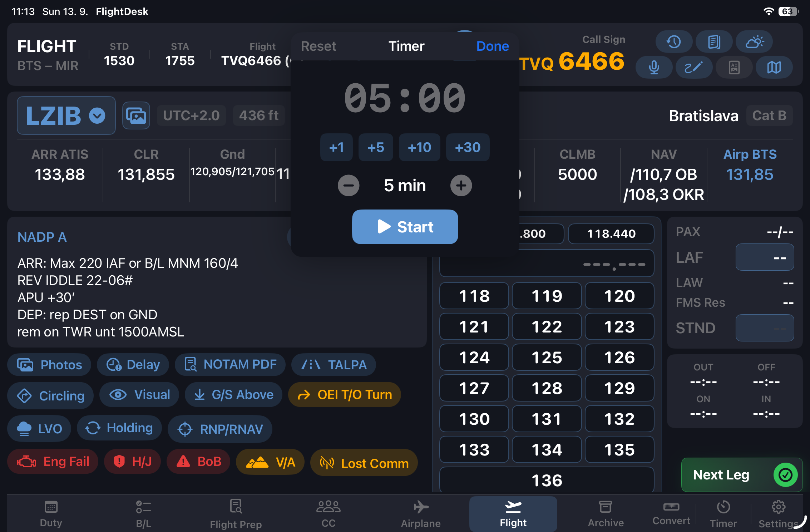The height and width of the screenshot is (532, 810).
Task: Open the Settings gear tab
Action: pyautogui.click(x=778, y=514)
